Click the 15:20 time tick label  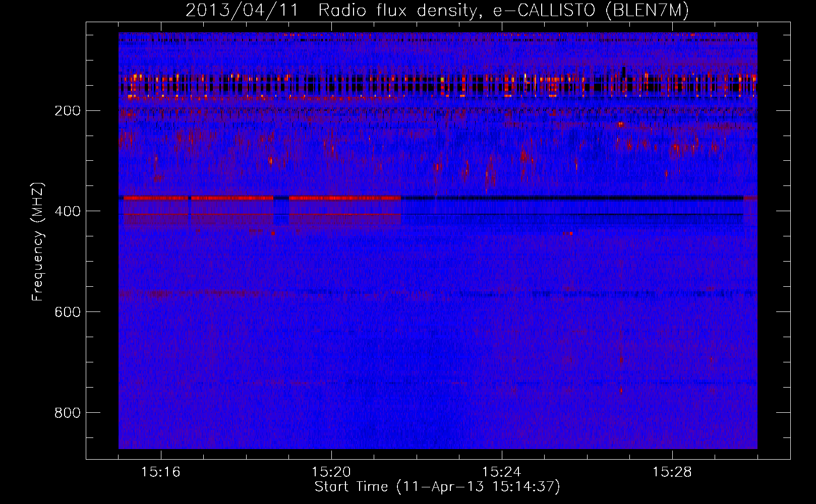tap(331, 472)
